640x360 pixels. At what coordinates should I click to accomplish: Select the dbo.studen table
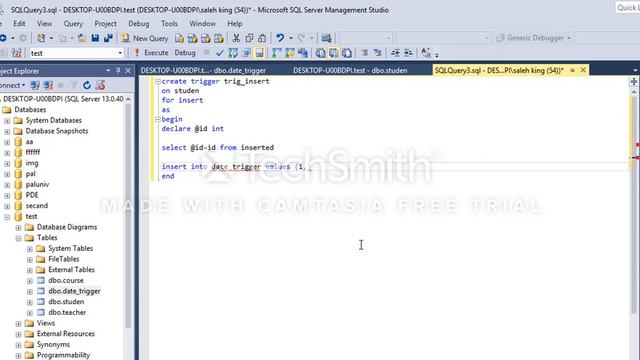pyautogui.click(x=66, y=302)
